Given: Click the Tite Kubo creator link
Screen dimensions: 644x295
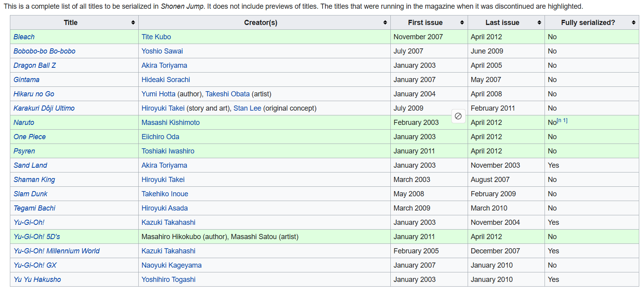Looking at the screenshot, I should coord(156,37).
